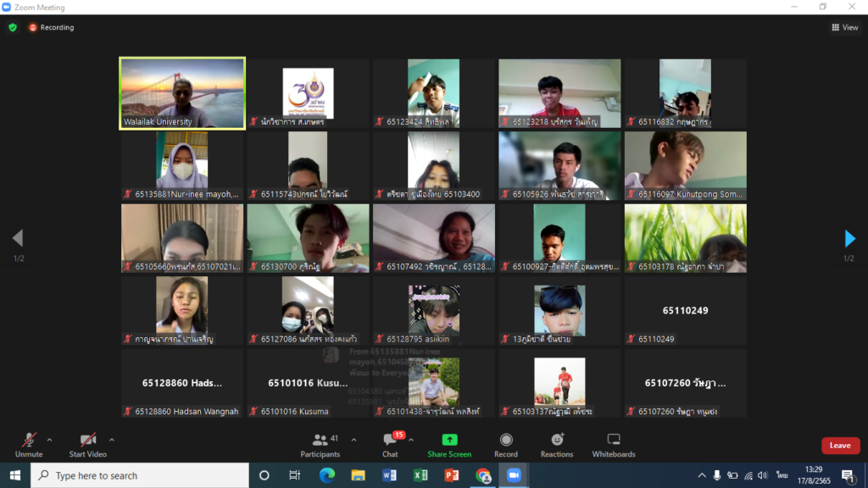Image resolution: width=868 pixels, height=488 pixels.
Task: Start Video camera toggle
Action: [87, 441]
